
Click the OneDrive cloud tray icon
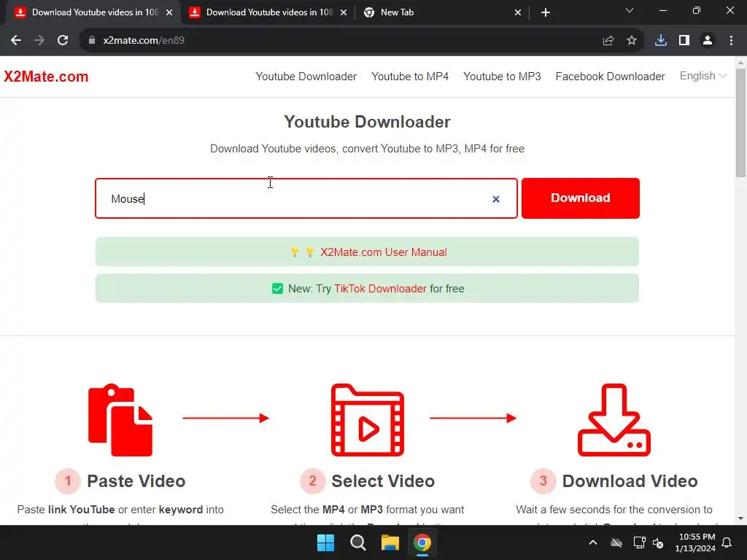coord(616,542)
